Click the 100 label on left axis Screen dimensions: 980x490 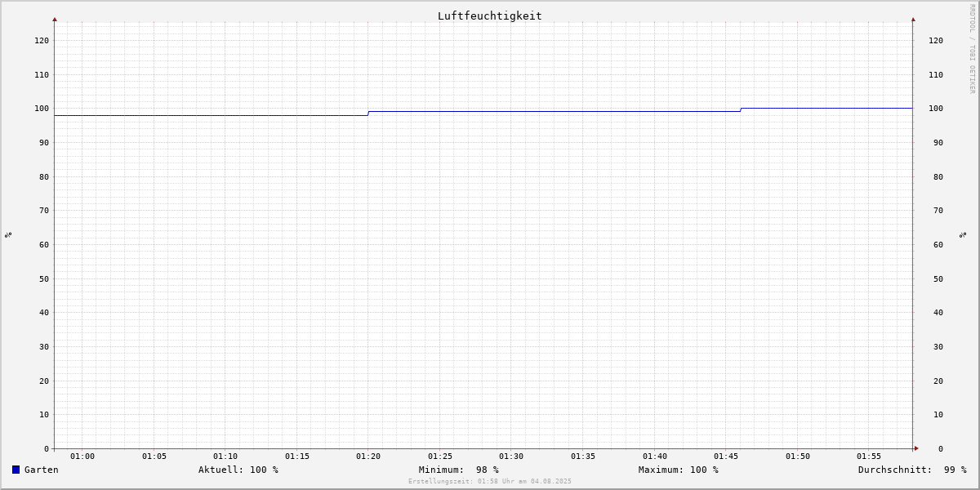(42, 109)
